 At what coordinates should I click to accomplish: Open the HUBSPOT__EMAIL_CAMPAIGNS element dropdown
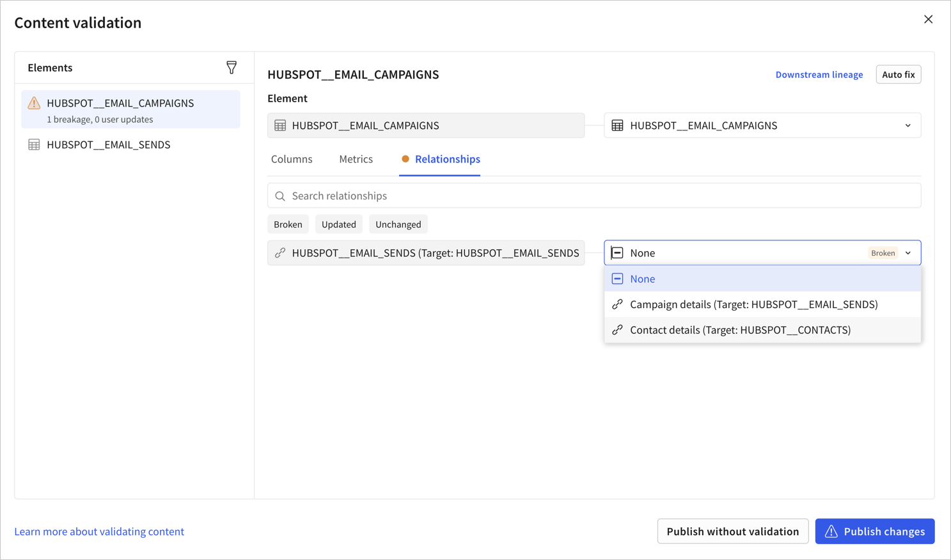908,125
